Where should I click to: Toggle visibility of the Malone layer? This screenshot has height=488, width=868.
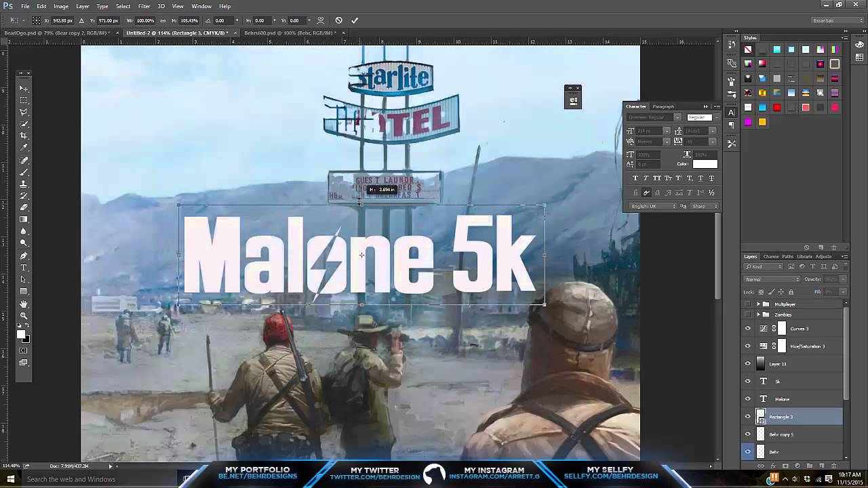click(x=748, y=399)
